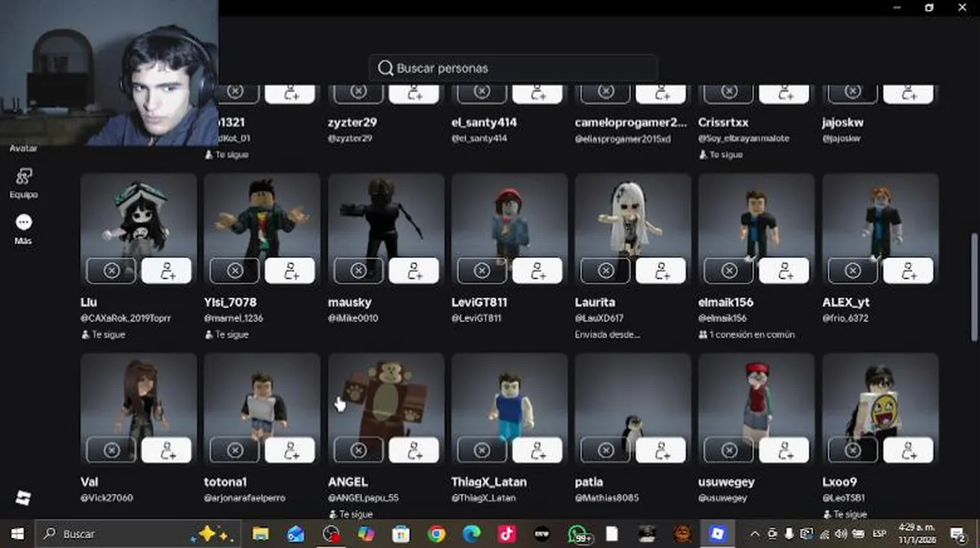Image resolution: width=980 pixels, height=548 pixels.
Task: Click the @Mathias8085 username
Action: coord(606,498)
